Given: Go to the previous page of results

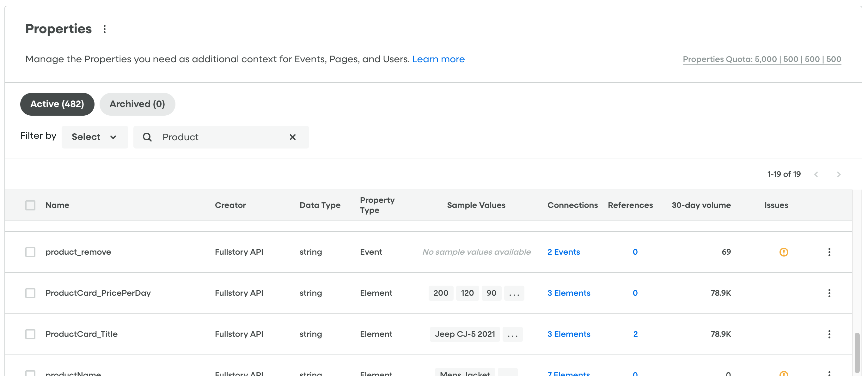Looking at the screenshot, I should (x=816, y=174).
